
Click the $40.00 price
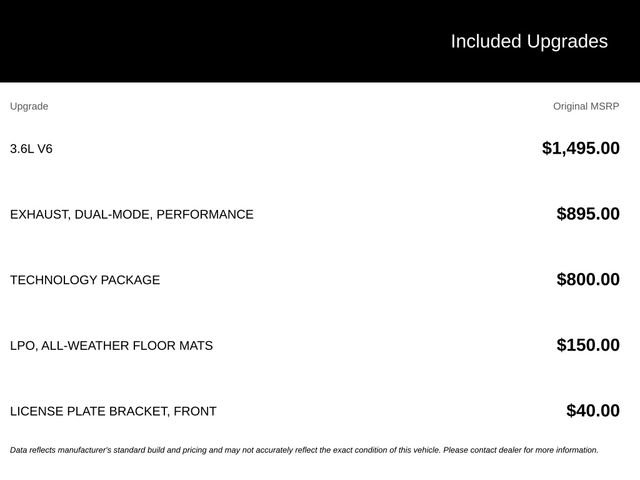pyautogui.click(x=593, y=411)
